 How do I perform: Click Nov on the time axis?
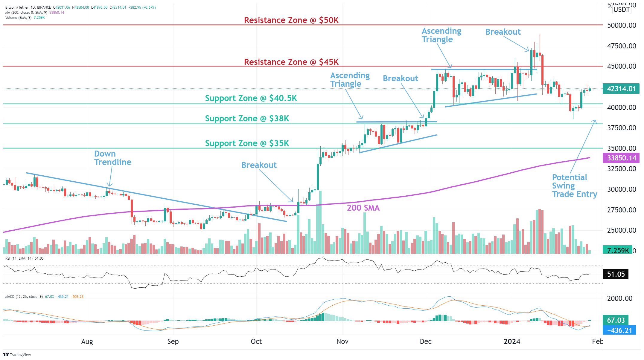(342, 341)
